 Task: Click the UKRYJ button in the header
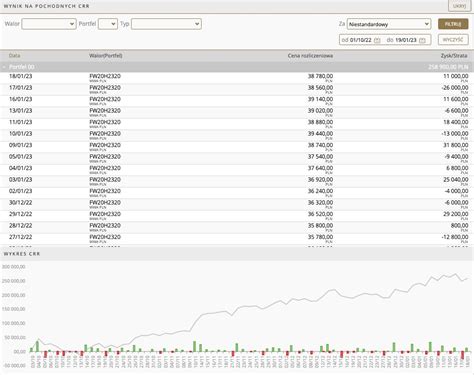tap(459, 6)
